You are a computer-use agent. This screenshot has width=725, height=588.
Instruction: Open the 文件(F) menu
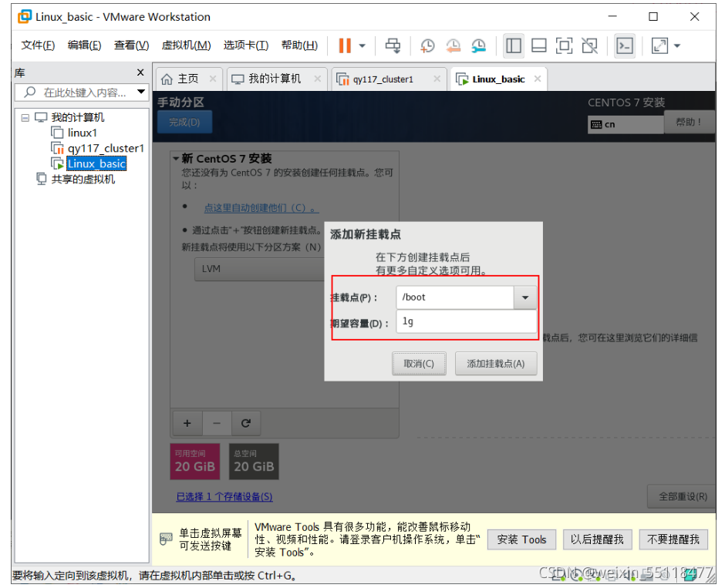point(38,45)
